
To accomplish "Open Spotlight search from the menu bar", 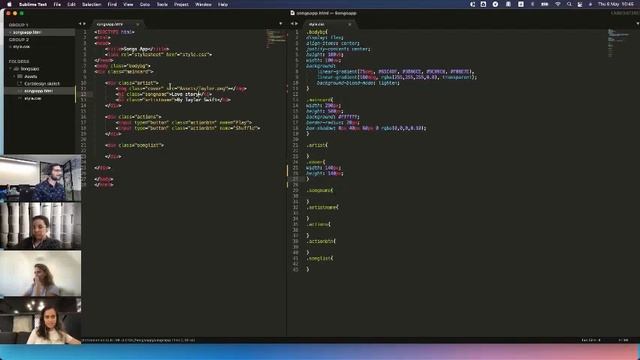I will pyautogui.click(x=569, y=4).
